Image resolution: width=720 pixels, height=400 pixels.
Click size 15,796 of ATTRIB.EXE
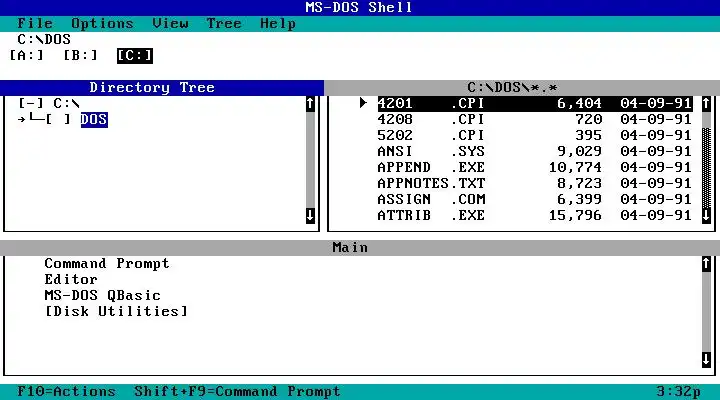[x=575, y=215]
